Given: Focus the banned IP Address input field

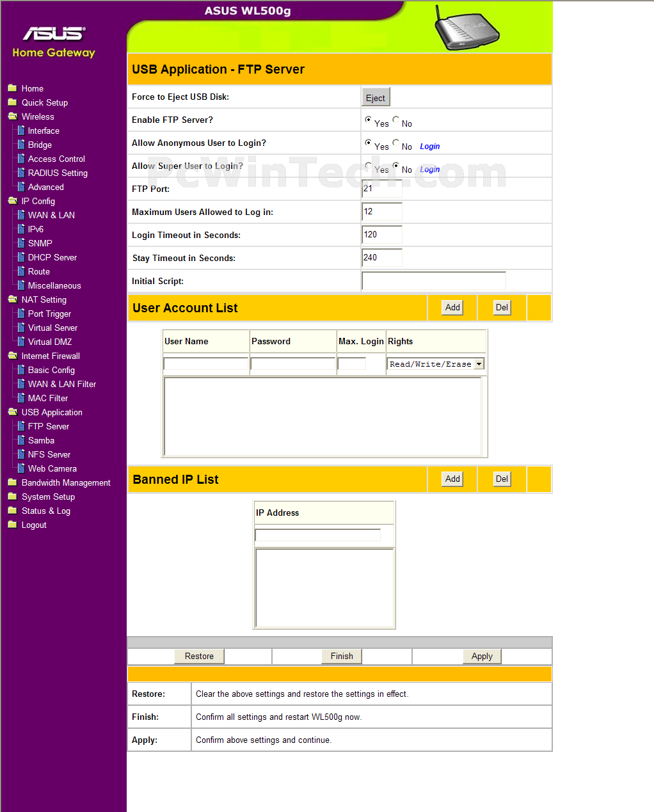Looking at the screenshot, I should tap(318, 535).
